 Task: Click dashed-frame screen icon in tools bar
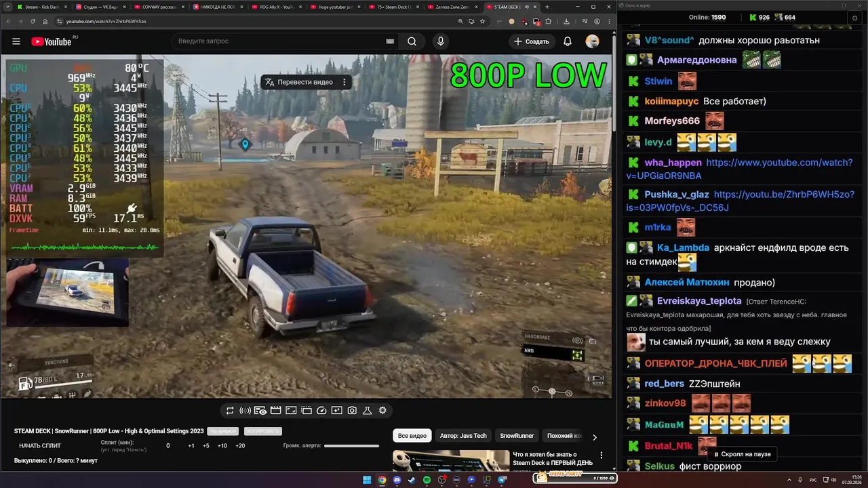(306, 411)
